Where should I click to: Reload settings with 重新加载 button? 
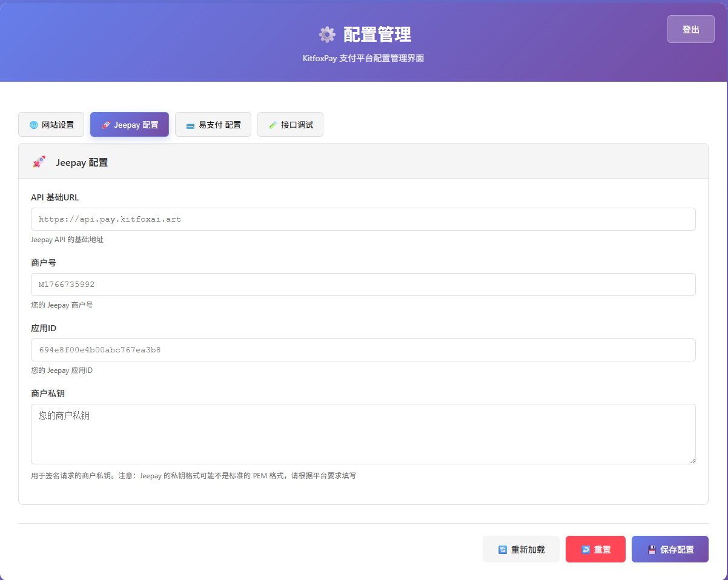point(521,549)
